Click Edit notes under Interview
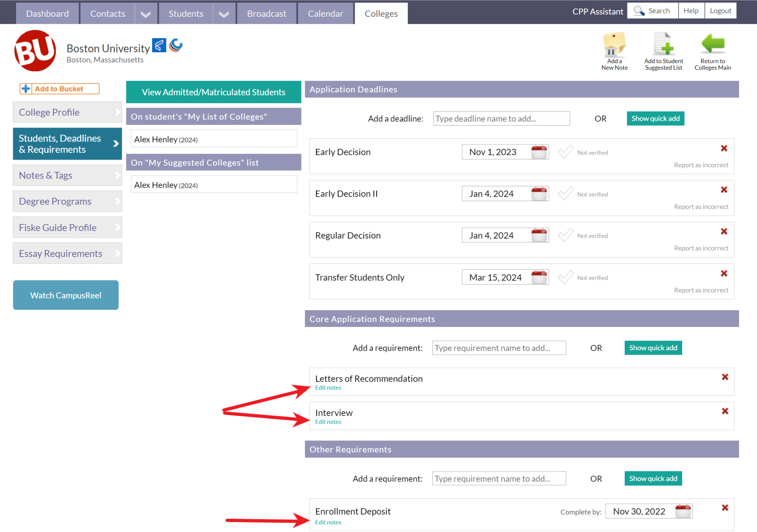 tap(328, 422)
